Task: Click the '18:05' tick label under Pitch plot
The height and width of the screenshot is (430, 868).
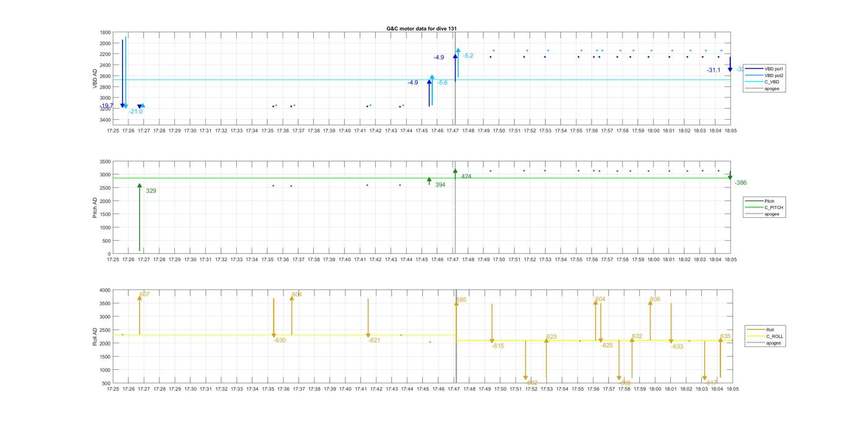Action: (730, 260)
